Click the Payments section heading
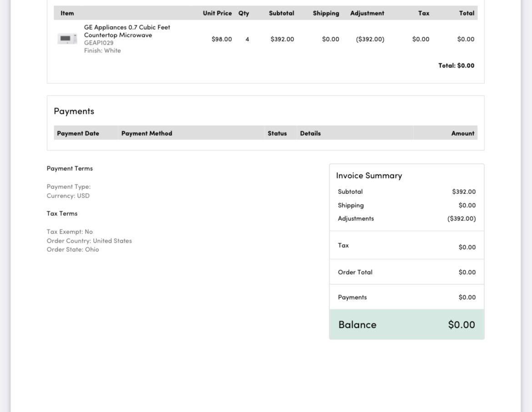Screen dimensions: 532x412 [74, 112]
